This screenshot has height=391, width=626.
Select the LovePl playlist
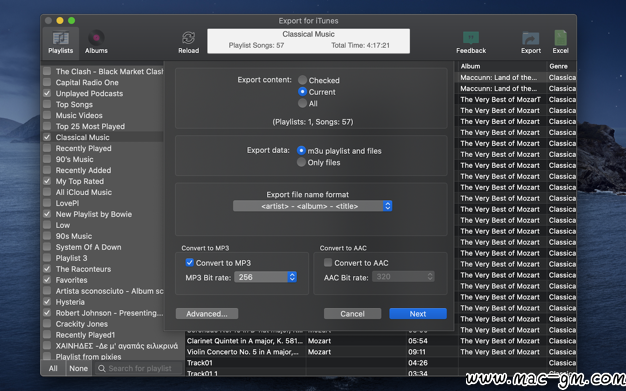pyautogui.click(x=67, y=203)
